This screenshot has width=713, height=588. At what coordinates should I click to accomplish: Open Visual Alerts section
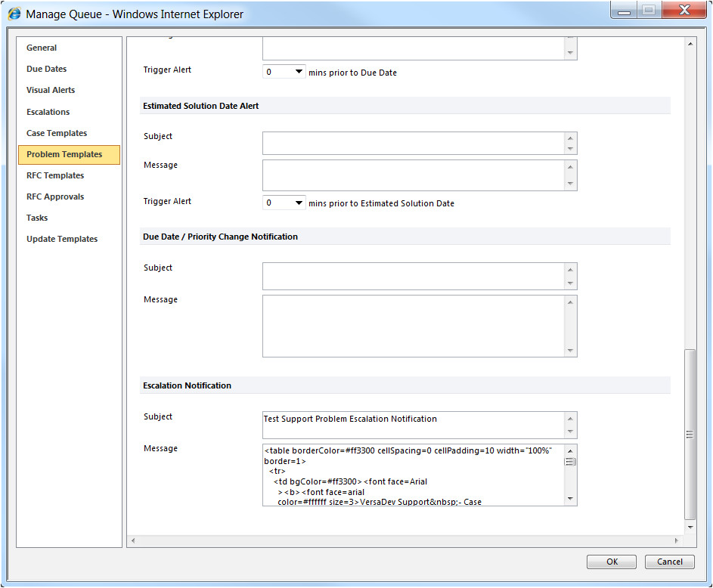click(51, 90)
